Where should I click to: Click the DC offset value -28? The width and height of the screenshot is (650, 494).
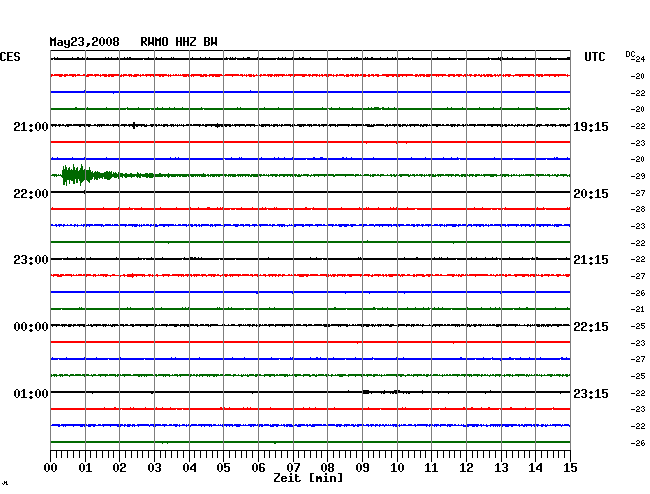click(638, 209)
